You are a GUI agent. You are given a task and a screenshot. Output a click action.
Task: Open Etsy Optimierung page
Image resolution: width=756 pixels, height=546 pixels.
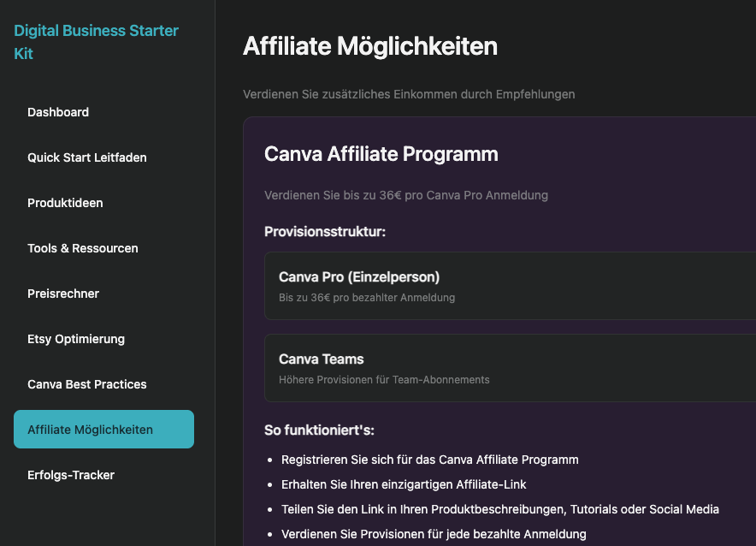point(76,339)
